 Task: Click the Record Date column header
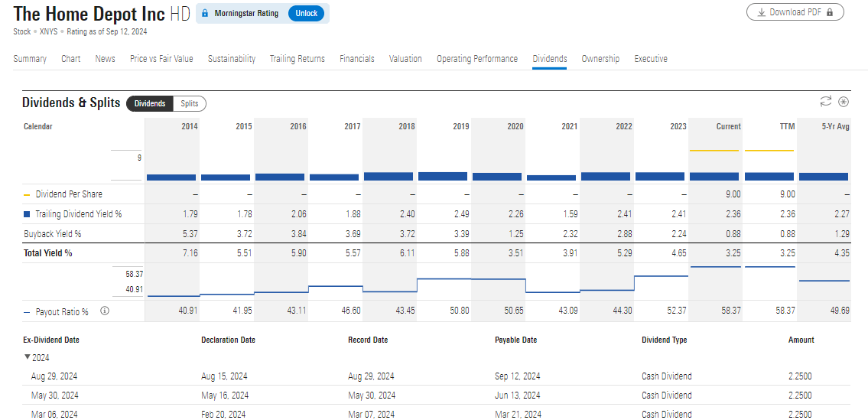point(368,340)
